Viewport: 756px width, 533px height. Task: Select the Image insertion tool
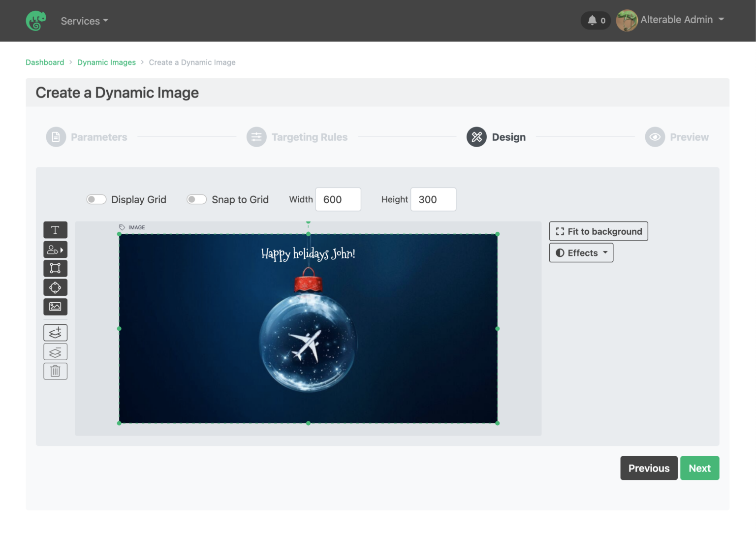pos(55,307)
